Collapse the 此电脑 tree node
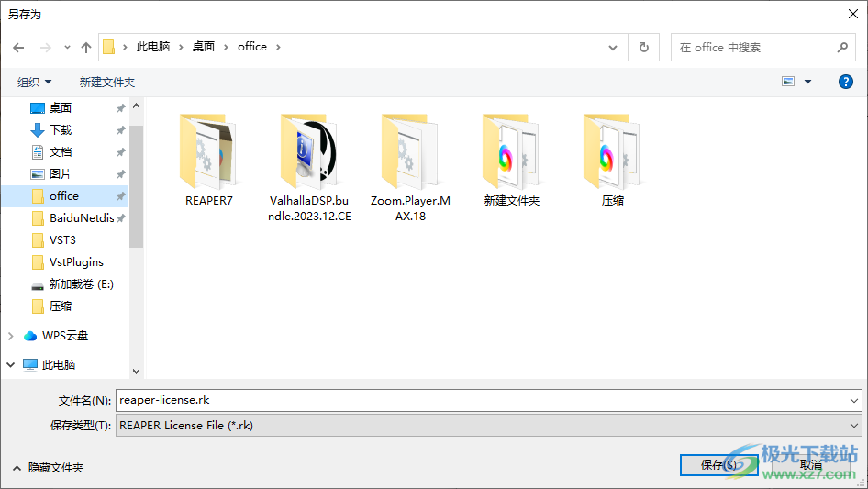 11,365
